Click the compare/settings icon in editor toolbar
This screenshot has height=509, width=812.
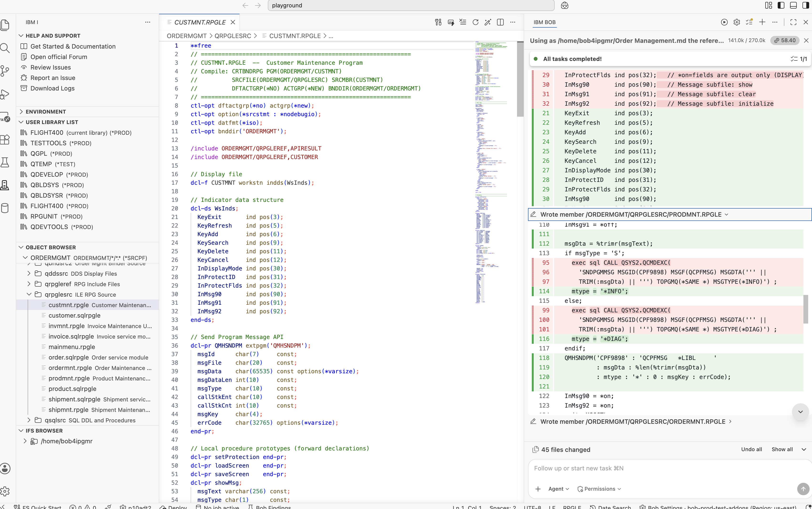(x=438, y=22)
